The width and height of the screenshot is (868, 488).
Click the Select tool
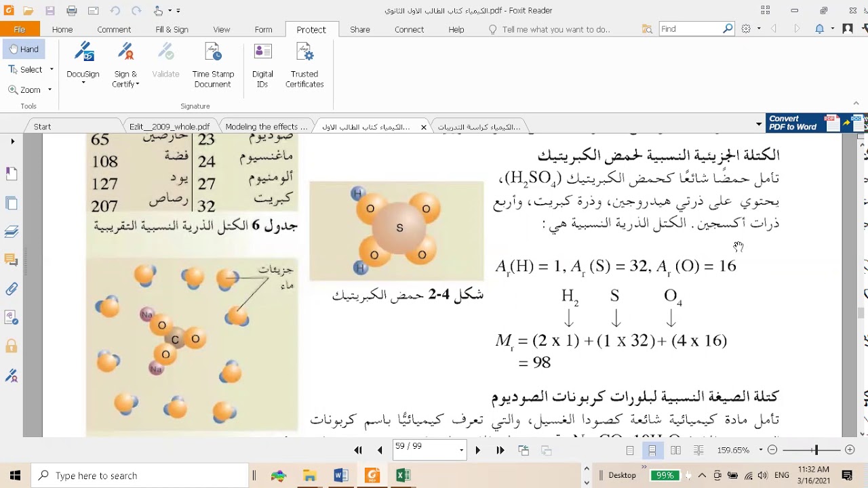pyautogui.click(x=25, y=69)
